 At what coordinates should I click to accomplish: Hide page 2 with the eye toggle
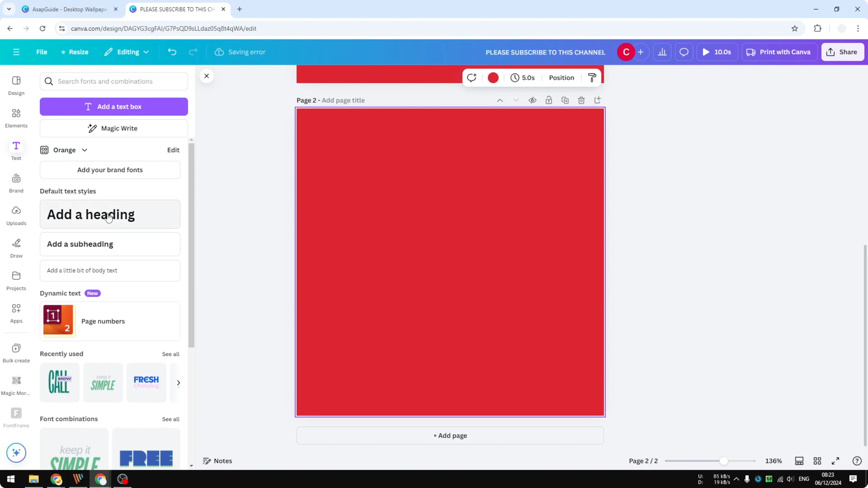tap(532, 100)
